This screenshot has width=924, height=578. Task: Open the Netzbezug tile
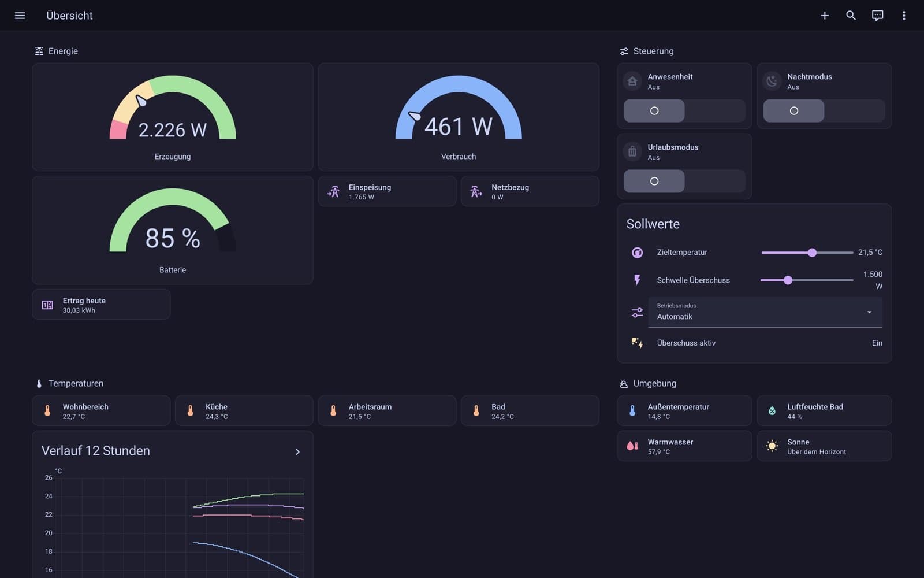(x=530, y=191)
